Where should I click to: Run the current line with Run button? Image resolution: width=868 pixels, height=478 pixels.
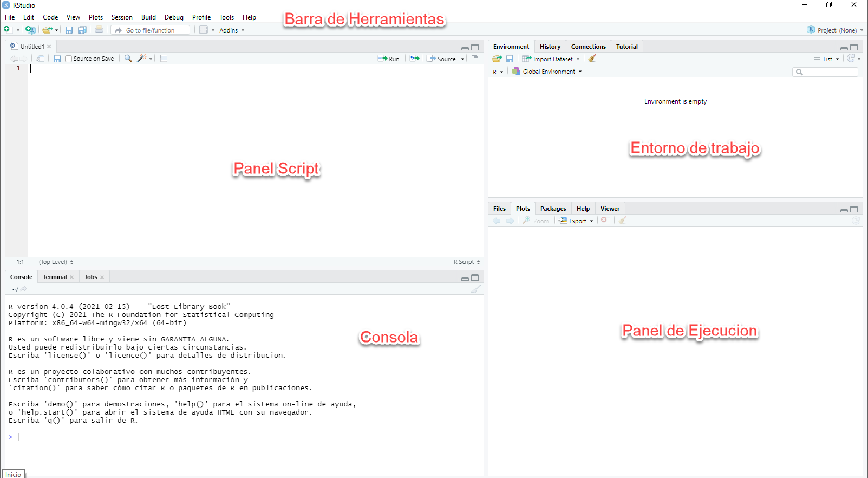pyautogui.click(x=389, y=59)
